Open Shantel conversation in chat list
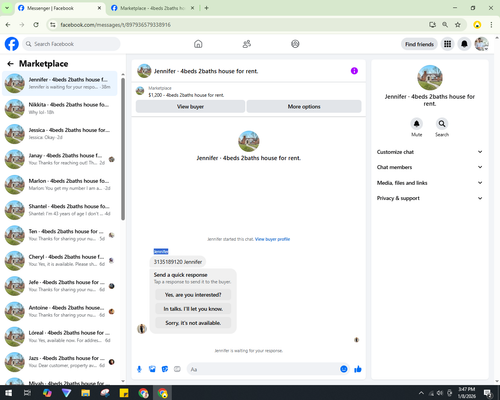This screenshot has height=400, width=500. coord(60,210)
